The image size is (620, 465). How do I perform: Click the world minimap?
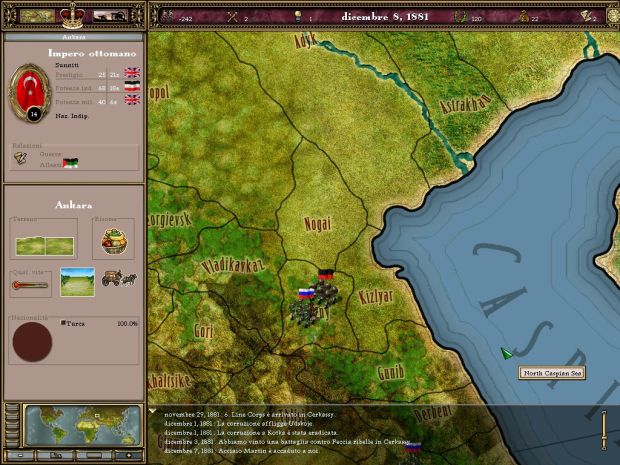[82, 425]
